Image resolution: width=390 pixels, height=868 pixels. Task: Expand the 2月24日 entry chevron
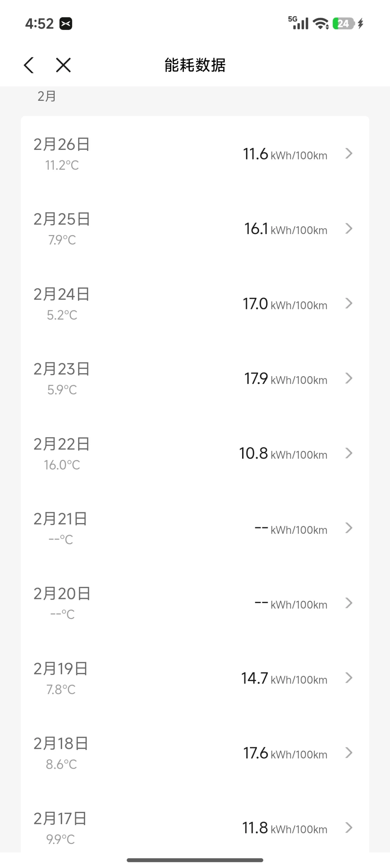tap(349, 303)
